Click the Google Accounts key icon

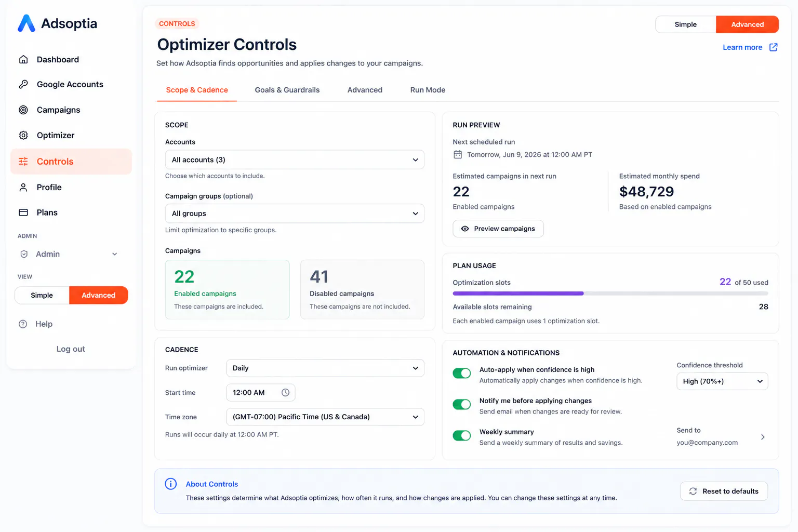click(x=23, y=84)
